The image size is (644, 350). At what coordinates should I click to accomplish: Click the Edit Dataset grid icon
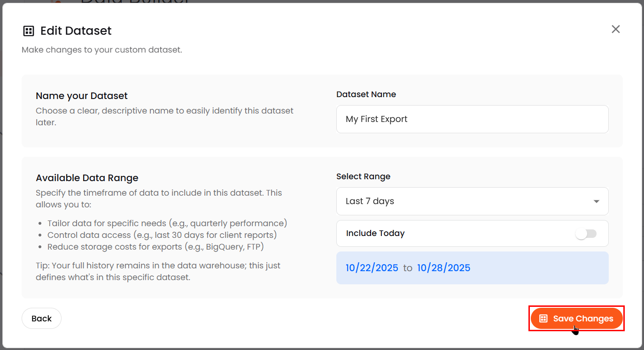point(29,31)
